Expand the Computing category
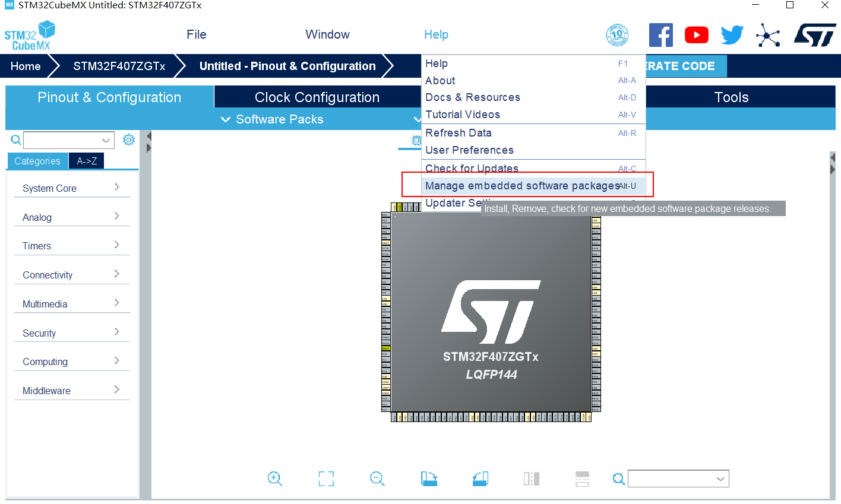841x504 pixels. click(72, 362)
